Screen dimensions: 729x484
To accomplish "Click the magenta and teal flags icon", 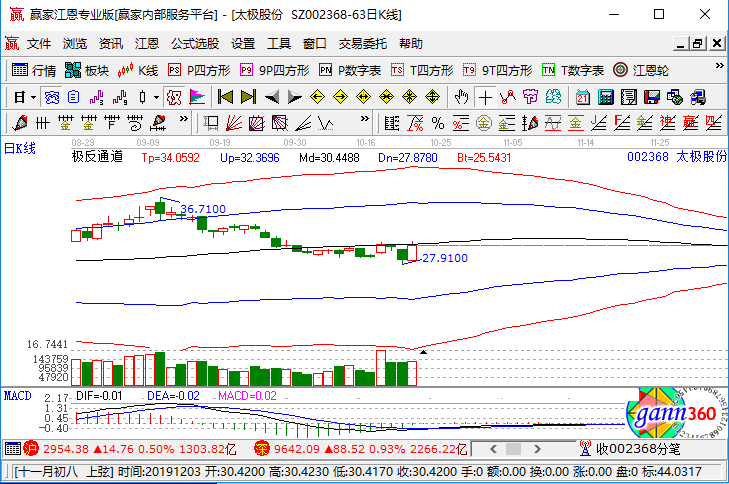I will 197,98.
